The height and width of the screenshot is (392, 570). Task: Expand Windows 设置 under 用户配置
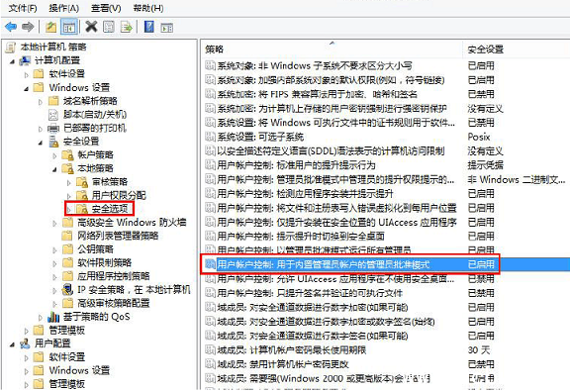point(26,371)
